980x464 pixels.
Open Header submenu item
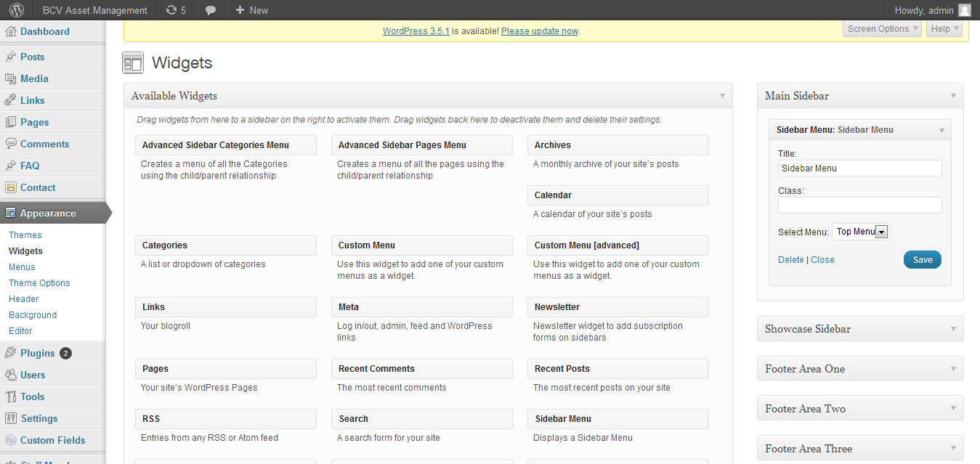click(x=24, y=299)
